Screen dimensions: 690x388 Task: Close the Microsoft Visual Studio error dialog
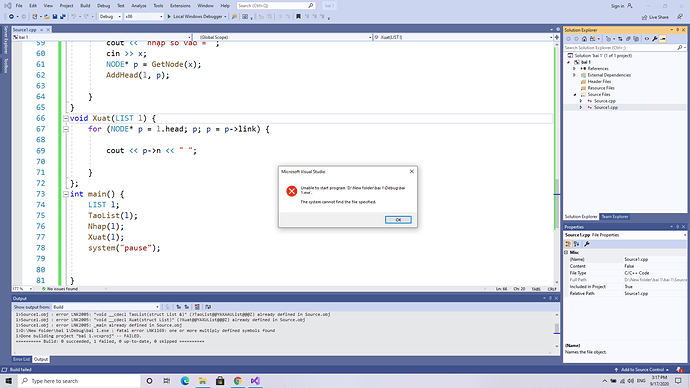click(411, 171)
